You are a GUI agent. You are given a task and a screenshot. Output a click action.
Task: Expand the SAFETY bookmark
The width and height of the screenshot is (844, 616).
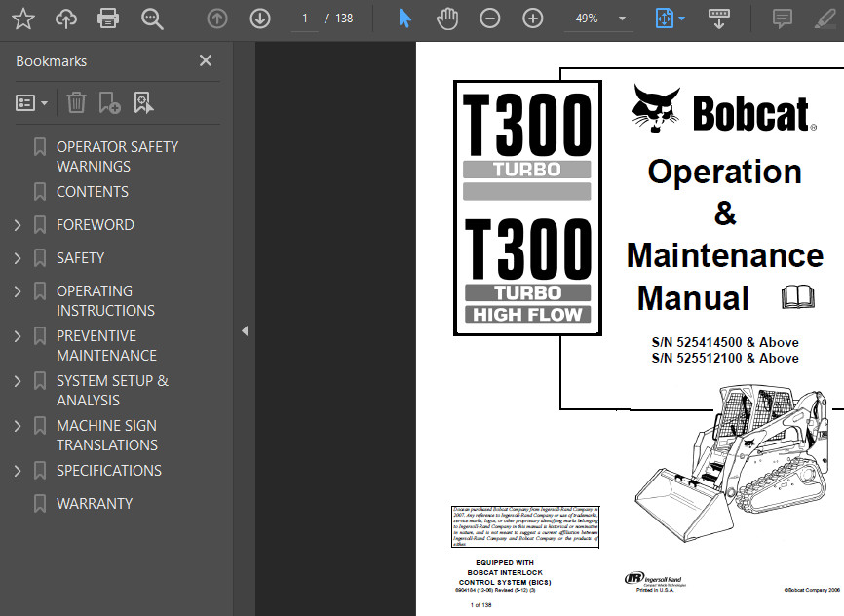pyautogui.click(x=18, y=258)
